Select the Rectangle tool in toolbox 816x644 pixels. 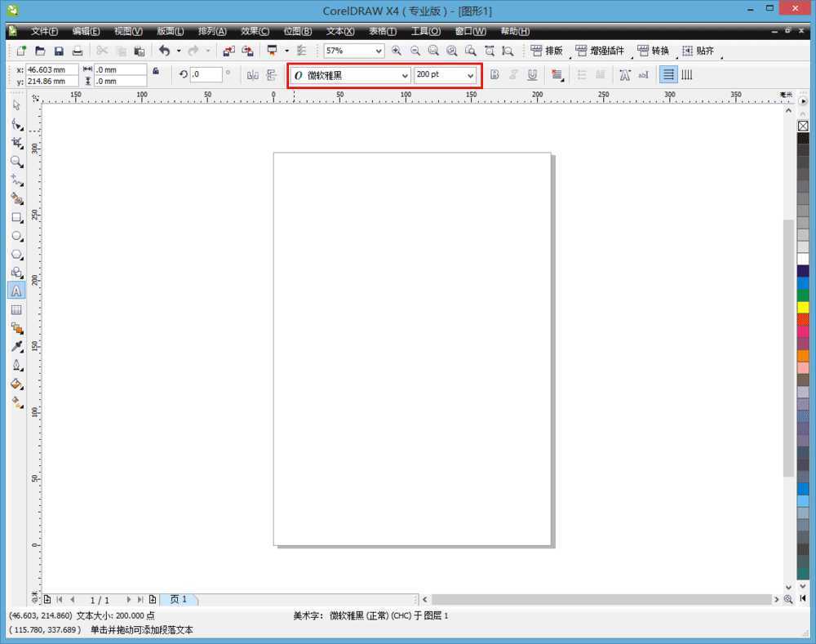16,218
